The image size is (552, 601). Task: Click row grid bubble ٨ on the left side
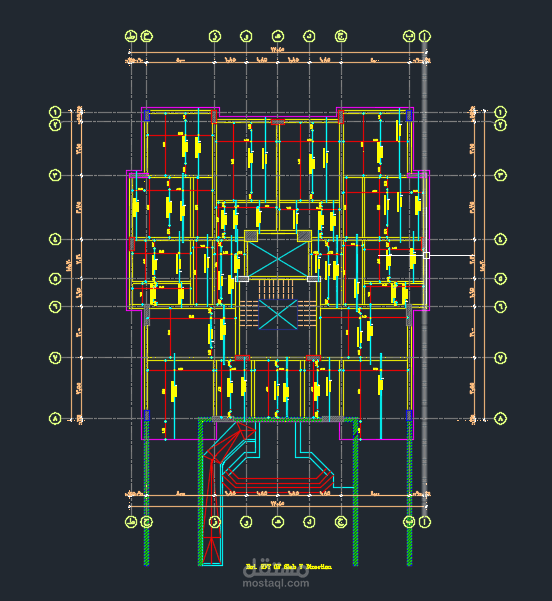[55, 419]
